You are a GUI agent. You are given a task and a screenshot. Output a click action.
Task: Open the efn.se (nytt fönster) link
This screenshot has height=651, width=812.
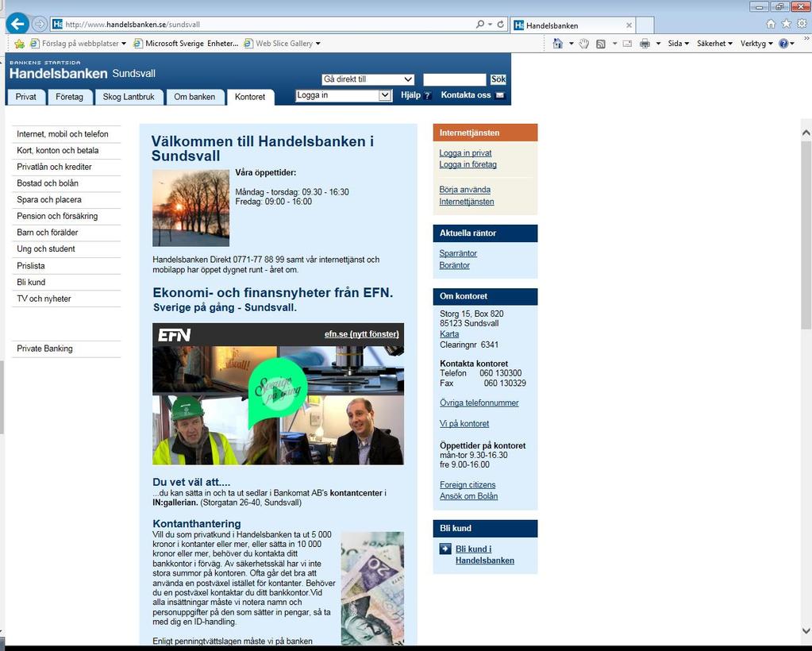coord(361,334)
